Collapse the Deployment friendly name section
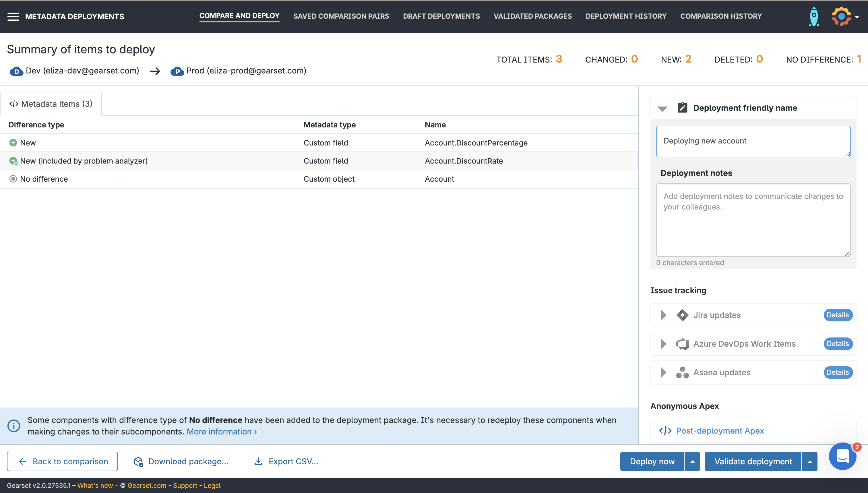 click(662, 108)
